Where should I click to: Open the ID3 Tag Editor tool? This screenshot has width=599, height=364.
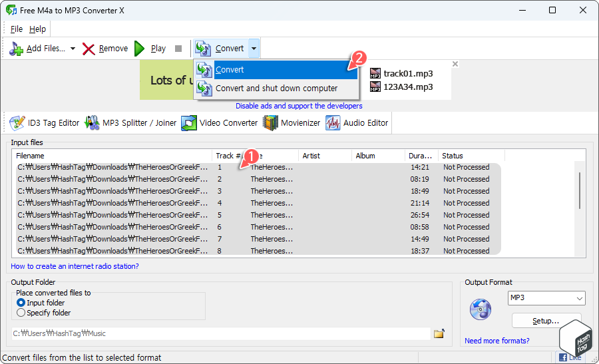point(45,123)
